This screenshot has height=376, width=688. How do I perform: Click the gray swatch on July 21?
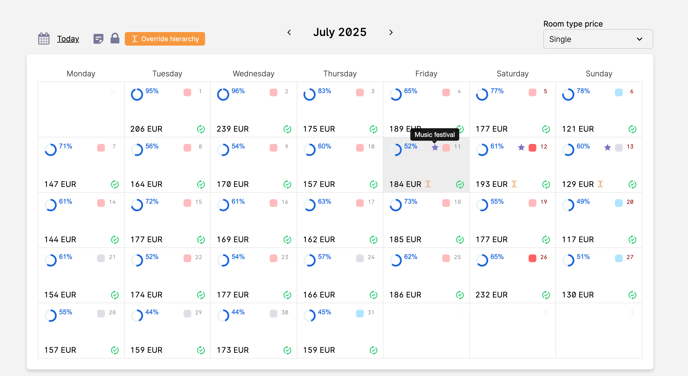[101, 258]
